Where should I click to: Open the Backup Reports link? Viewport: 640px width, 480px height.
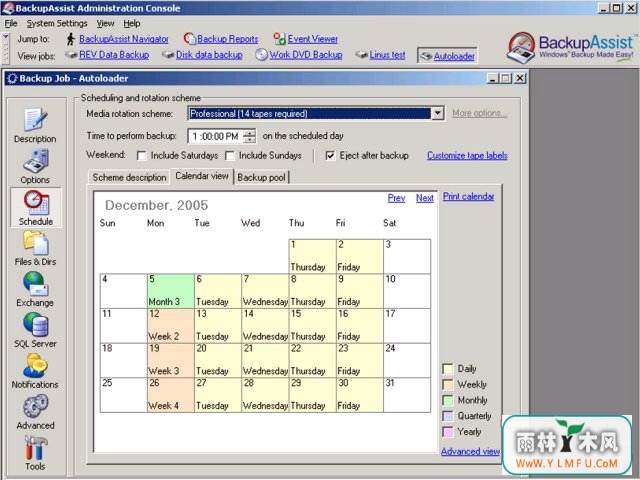pyautogui.click(x=228, y=39)
